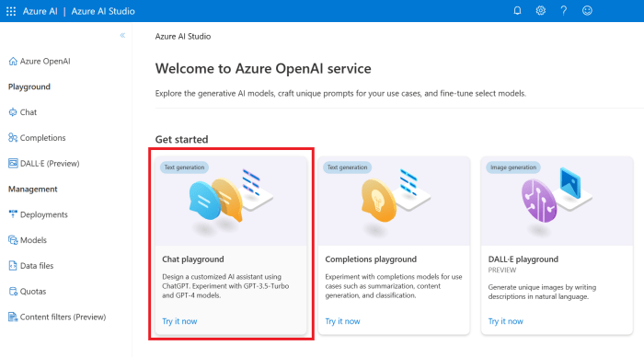Collapse the left navigation sidebar

tap(122, 35)
